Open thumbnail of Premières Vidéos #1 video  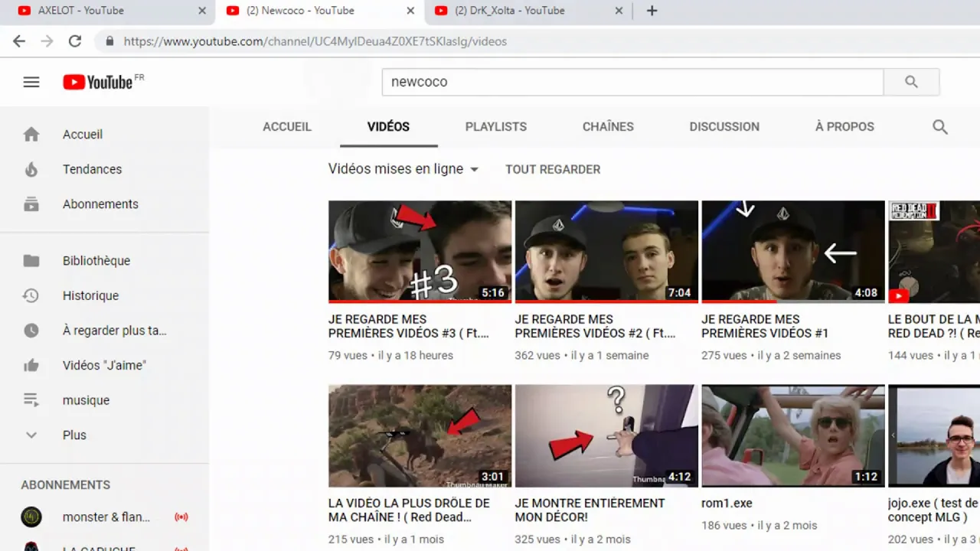point(793,252)
